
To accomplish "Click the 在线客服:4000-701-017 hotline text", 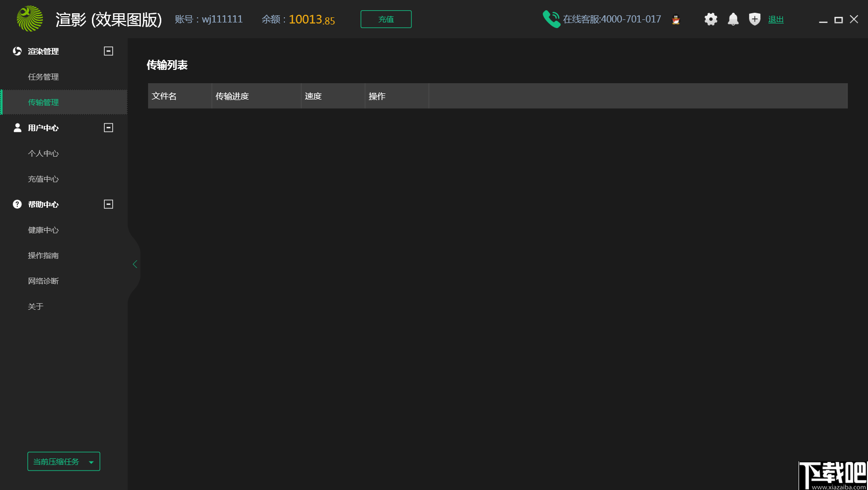I will [x=612, y=19].
